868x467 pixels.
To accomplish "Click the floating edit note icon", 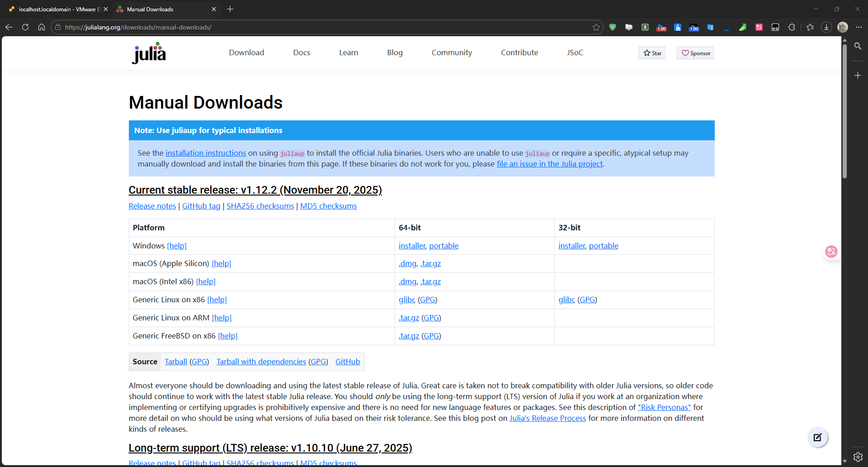I will [817, 437].
